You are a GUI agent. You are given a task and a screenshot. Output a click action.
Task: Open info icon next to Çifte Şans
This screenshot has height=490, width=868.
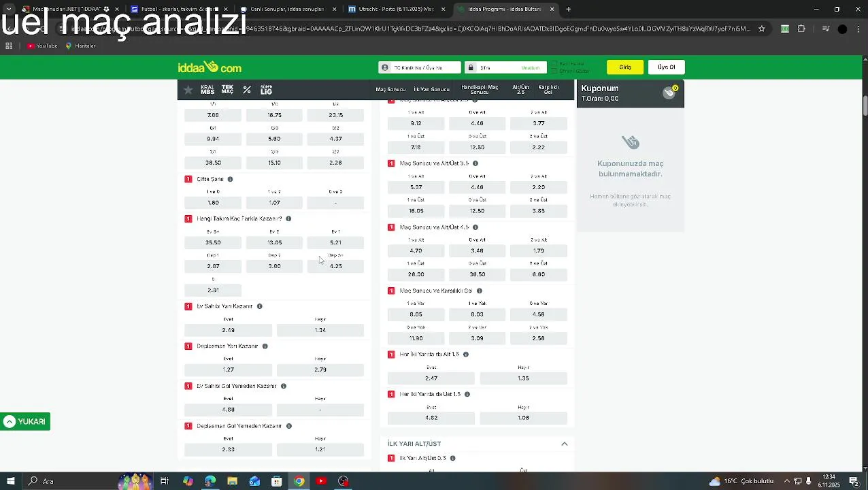tap(230, 179)
